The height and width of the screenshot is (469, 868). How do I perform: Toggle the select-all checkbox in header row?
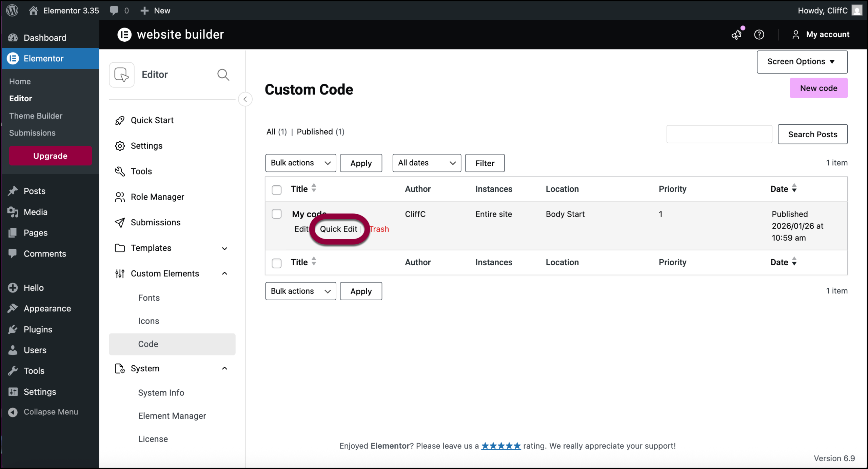pyautogui.click(x=277, y=189)
